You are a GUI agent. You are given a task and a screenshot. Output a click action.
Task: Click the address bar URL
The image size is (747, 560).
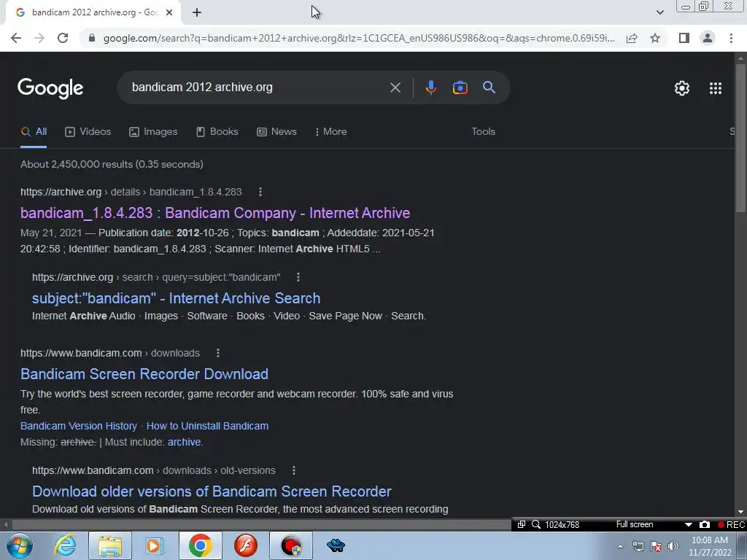click(359, 38)
